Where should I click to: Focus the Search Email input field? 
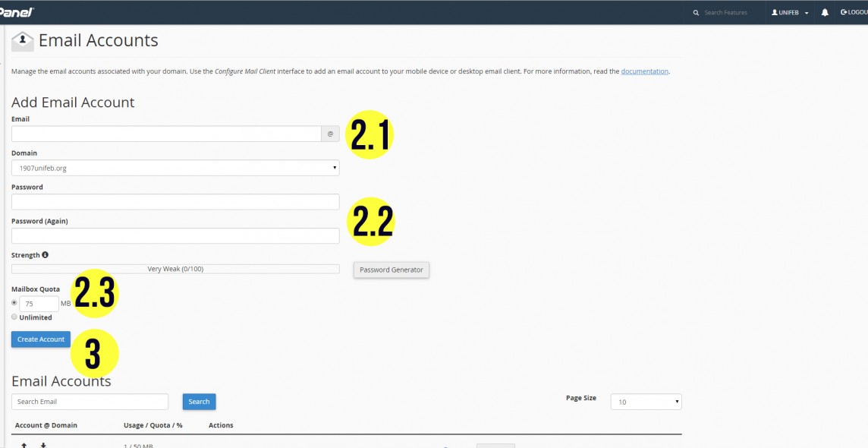90,402
